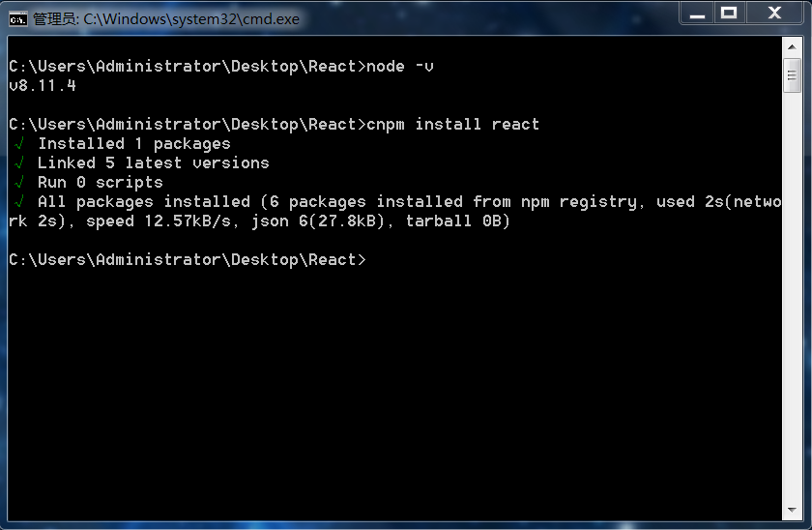
Task: Click green checkmark beside Installed 1 packages
Action: pos(19,143)
